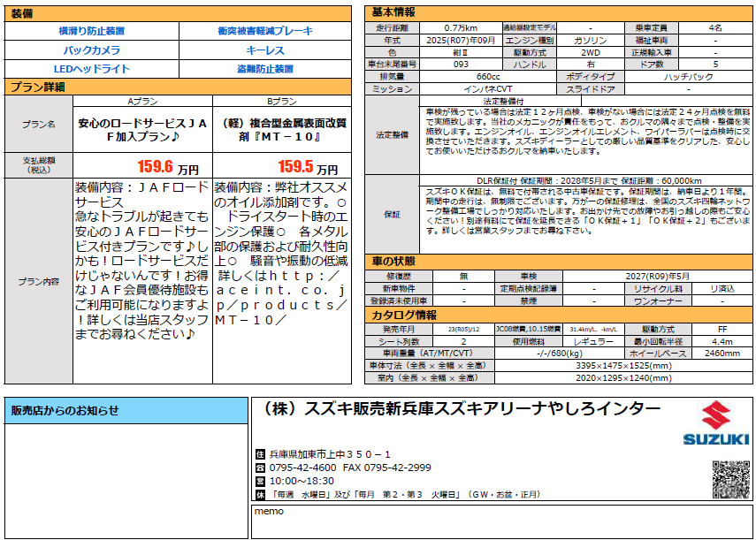
Task: Click the displacement value 660cc
Action: (488, 77)
